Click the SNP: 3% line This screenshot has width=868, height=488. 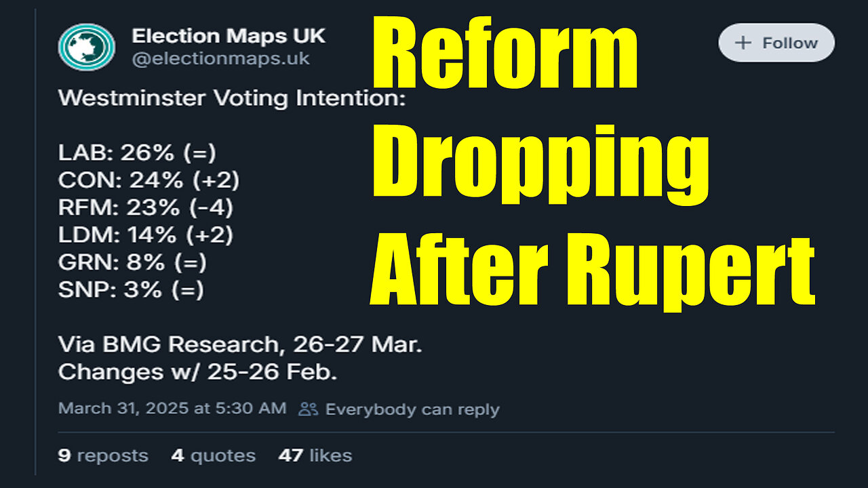pyautogui.click(x=131, y=289)
